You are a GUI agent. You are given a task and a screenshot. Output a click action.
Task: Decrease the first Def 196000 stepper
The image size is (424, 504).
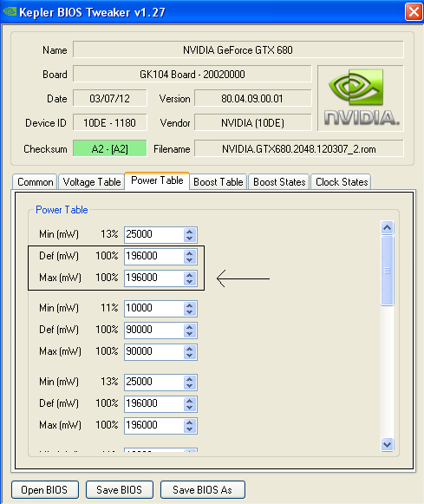[190, 260]
